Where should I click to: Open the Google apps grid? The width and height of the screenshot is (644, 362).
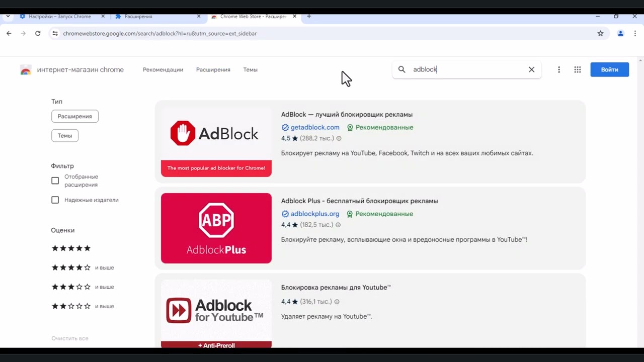[578, 69]
